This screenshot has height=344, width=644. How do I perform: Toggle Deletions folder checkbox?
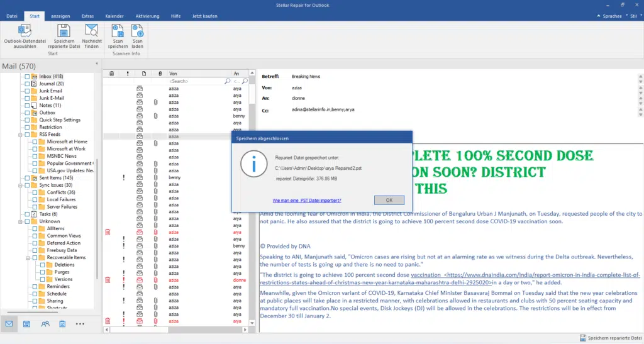pos(42,265)
